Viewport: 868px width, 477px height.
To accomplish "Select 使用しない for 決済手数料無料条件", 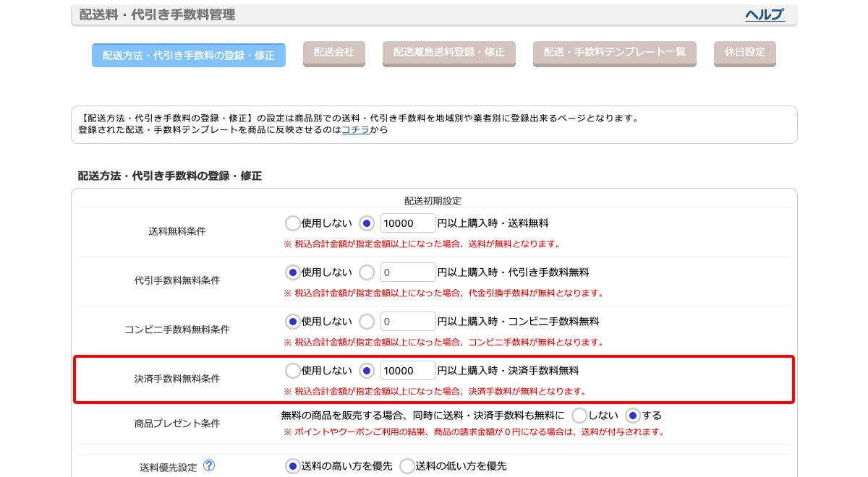I will (293, 371).
